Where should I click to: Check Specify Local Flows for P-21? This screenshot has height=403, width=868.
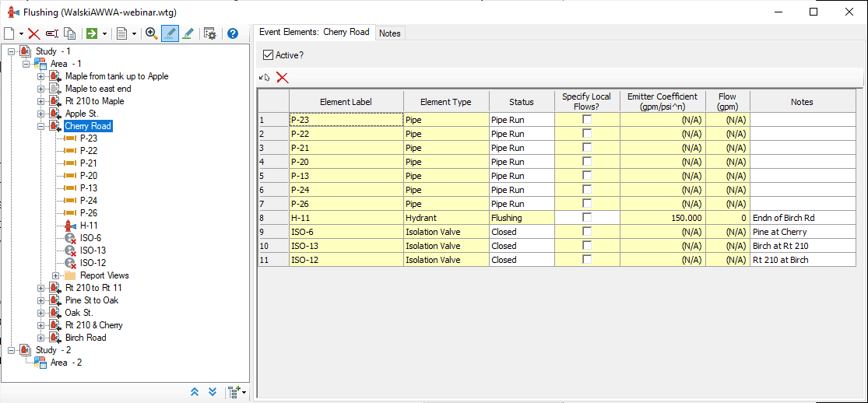tap(587, 147)
